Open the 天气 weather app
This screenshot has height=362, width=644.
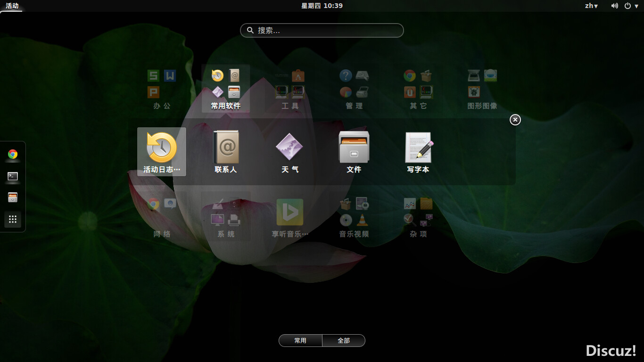pos(289,151)
